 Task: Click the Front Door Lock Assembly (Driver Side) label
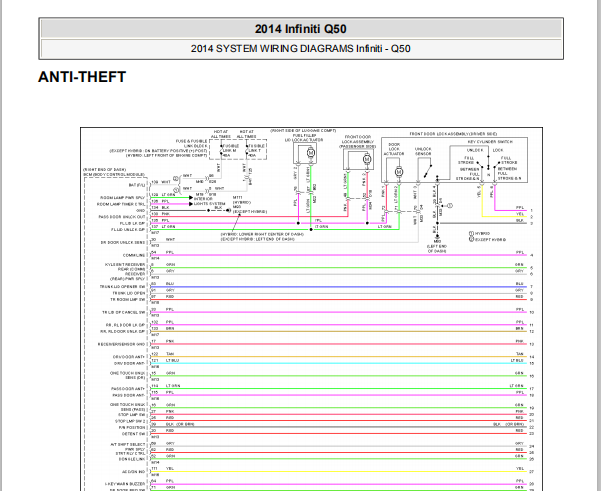453,134
